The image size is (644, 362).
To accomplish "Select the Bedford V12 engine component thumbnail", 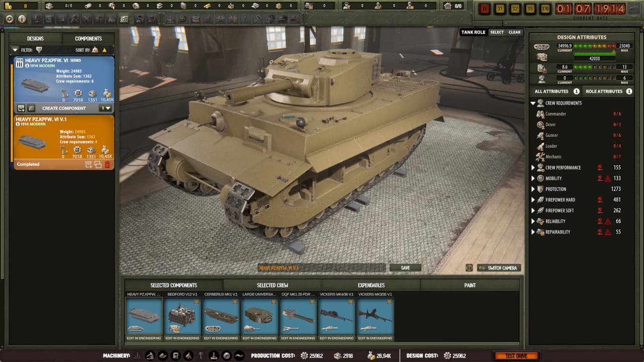I will click(182, 316).
